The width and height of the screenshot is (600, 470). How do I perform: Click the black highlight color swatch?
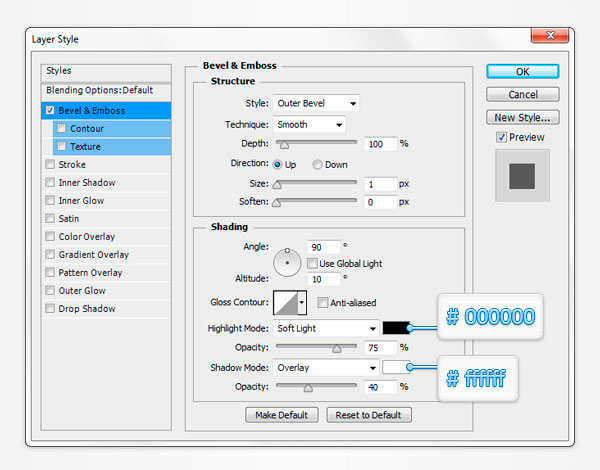pyautogui.click(x=395, y=328)
